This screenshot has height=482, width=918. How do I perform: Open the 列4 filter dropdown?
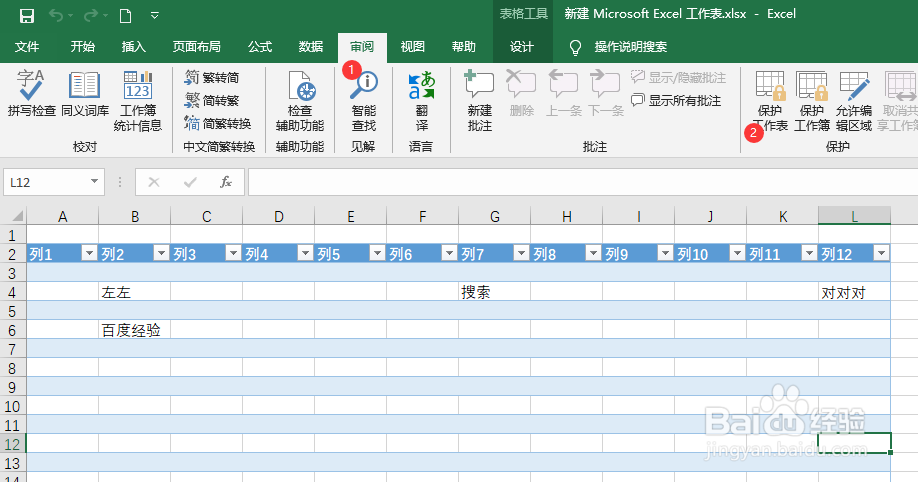click(306, 253)
